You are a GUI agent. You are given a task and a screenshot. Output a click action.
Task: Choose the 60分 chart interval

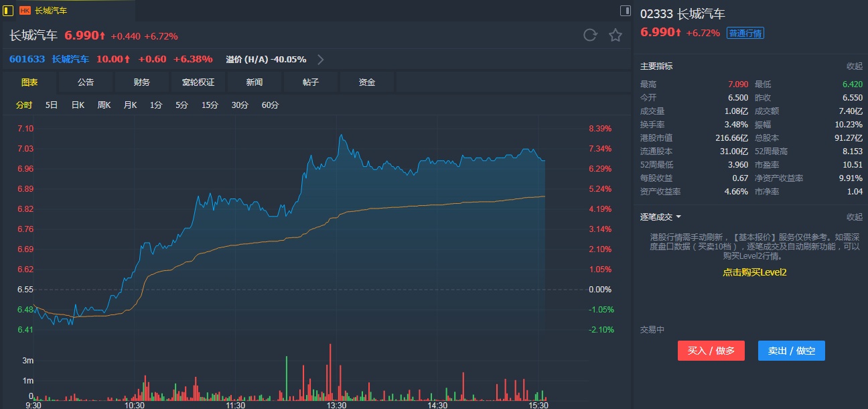[x=270, y=105]
